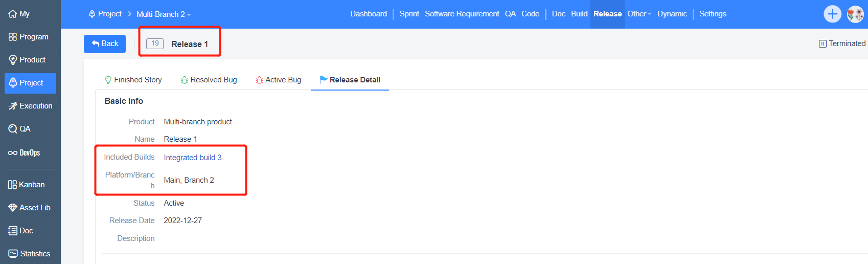868x264 pixels.
Task: Click the Main, Branch 2 value
Action: pyautogui.click(x=189, y=180)
